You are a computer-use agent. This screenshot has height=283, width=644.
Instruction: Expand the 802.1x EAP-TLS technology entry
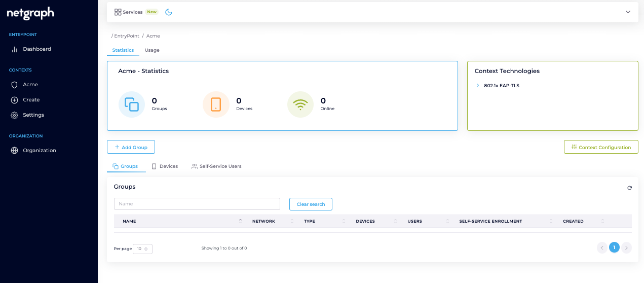[478, 86]
